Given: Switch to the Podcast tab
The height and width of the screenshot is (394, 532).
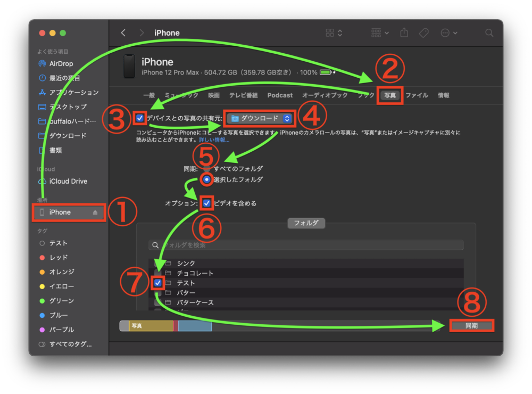Looking at the screenshot, I should (280, 95).
